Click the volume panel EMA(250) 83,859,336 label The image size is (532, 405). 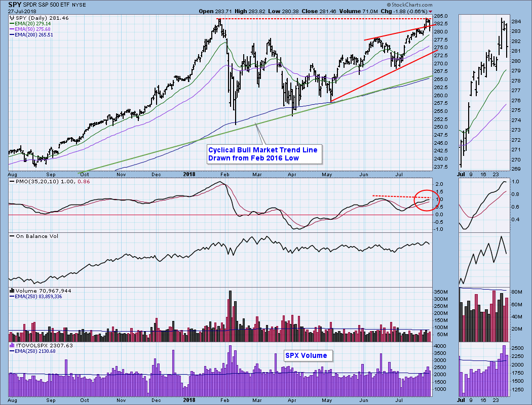35,297
